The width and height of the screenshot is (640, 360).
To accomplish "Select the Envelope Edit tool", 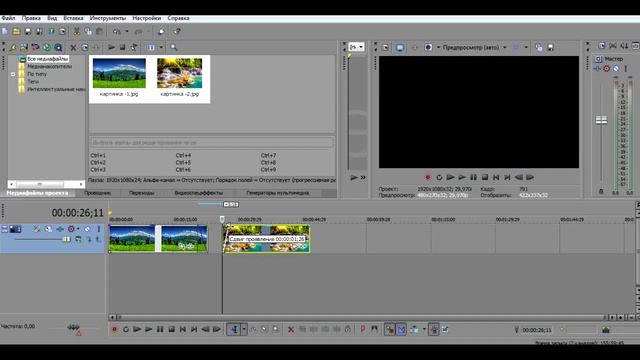I will click(x=253, y=329).
